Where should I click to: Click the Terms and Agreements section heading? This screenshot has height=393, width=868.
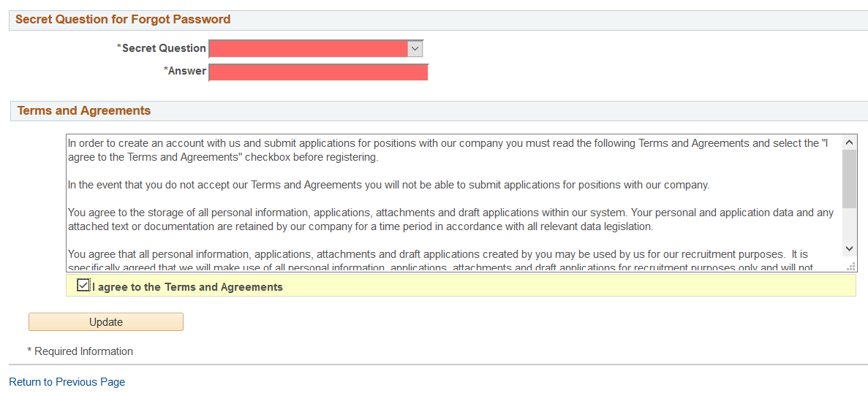84,110
